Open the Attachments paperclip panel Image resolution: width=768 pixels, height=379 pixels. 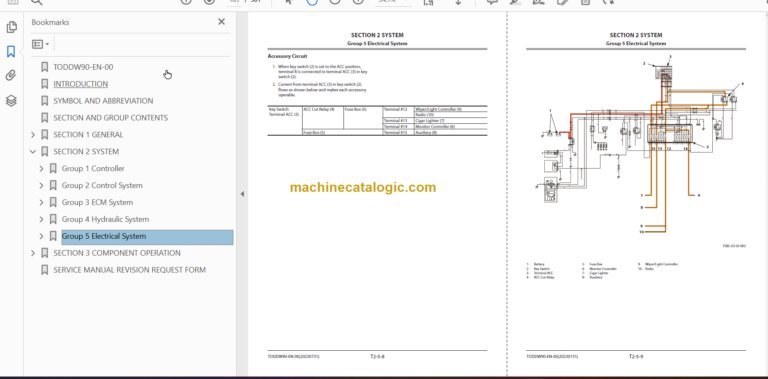pyautogui.click(x=11, y=75)
